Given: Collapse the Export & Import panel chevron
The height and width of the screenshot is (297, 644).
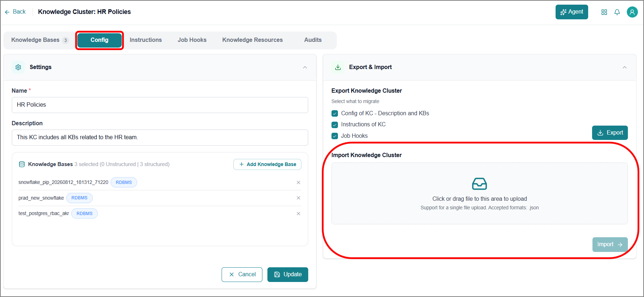Looking at the screenshot, I should 624,67.
